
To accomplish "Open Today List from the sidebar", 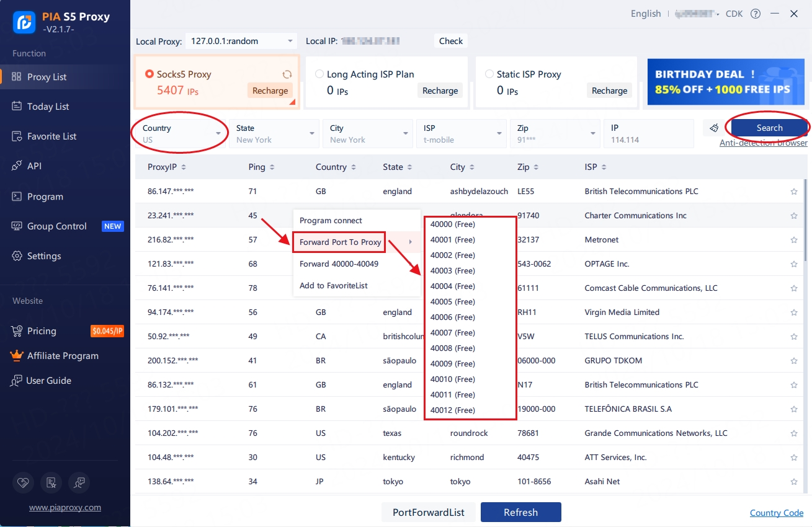I will coord(48,107).
